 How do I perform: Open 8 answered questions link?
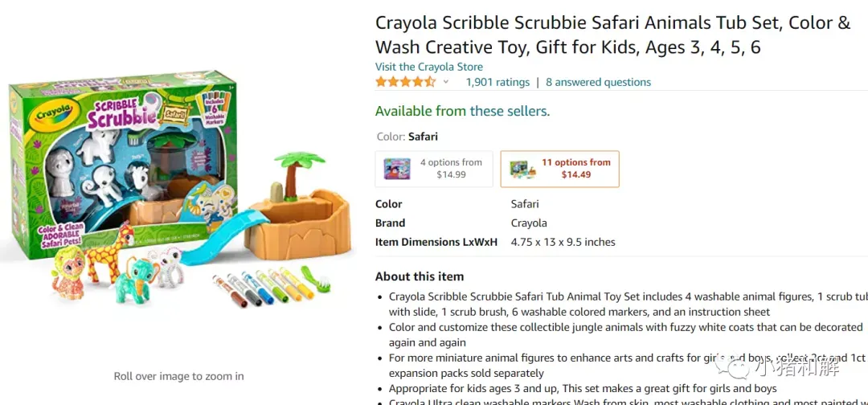pyautogui.click(x=599, y=83)
